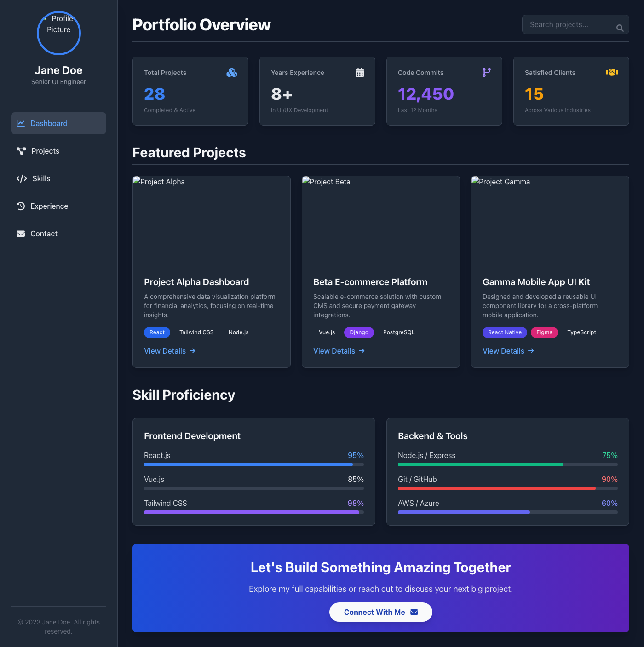Image resolution: width=644 pixels, height=647 pixels.
Task: Click the Tailwind CSS proficiency bar
Action: [x=254, y=512]
